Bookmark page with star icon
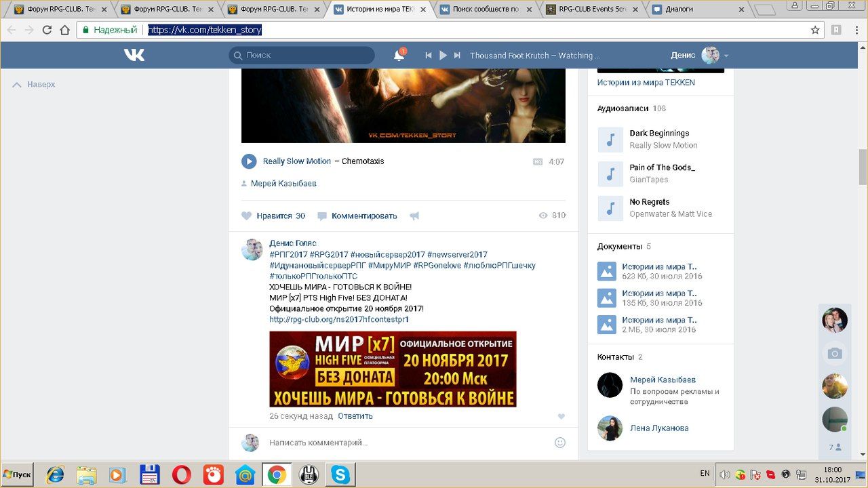This screenshot has height=488, width=868. pos(815,30)
